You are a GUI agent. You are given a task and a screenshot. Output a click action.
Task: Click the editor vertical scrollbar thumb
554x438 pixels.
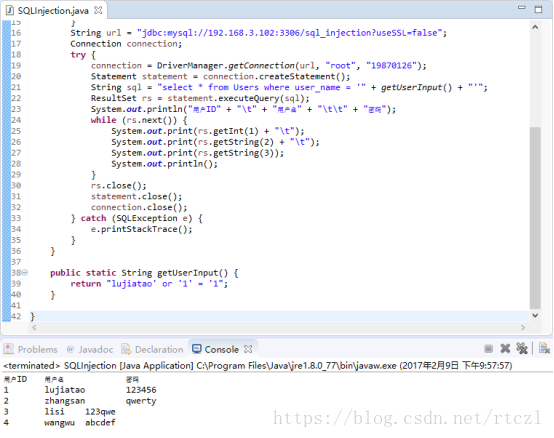[535, 218]
